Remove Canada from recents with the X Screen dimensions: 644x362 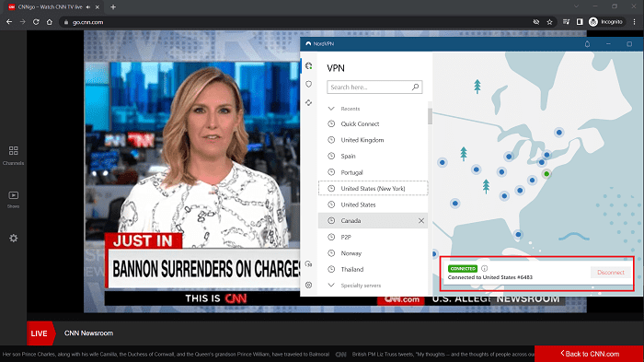[x=421, y=221]
